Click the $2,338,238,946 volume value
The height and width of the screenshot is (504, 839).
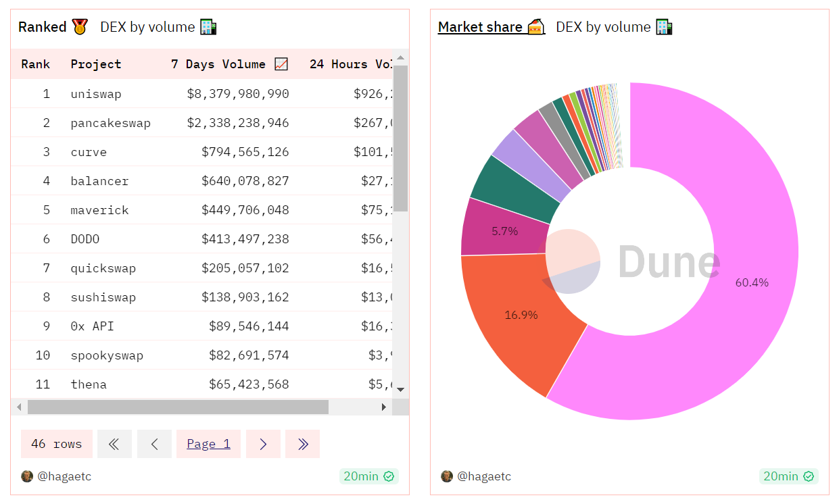(x=238, y=123)
